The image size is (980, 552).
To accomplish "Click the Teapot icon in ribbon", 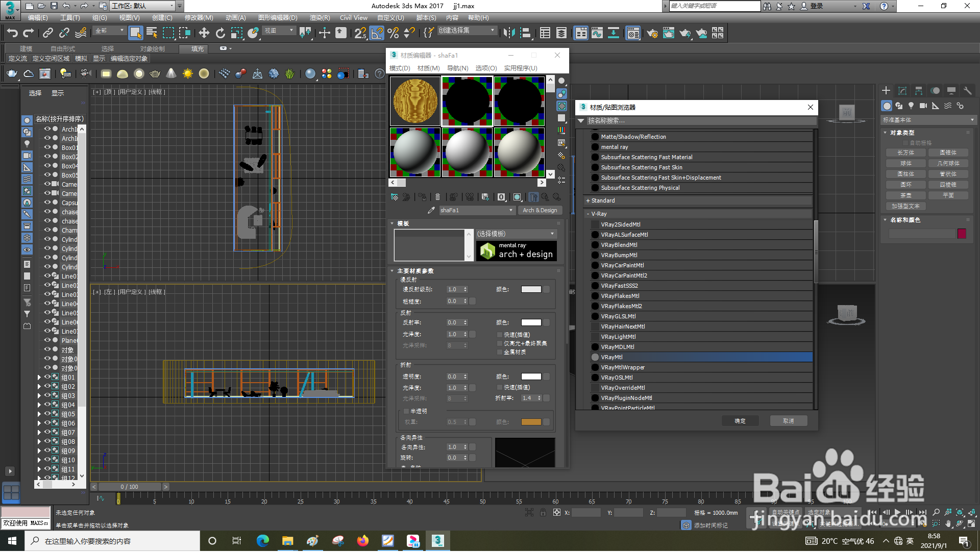I will point(12,74).
